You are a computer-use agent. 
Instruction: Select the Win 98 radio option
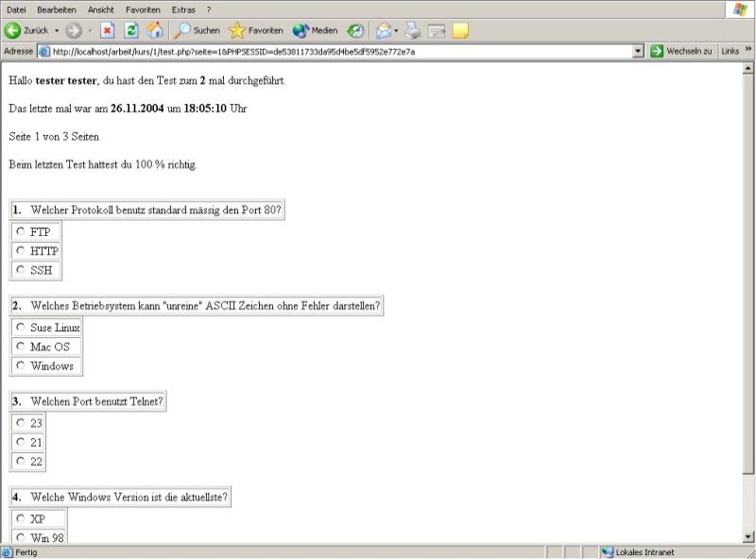[x=20, y=537]
